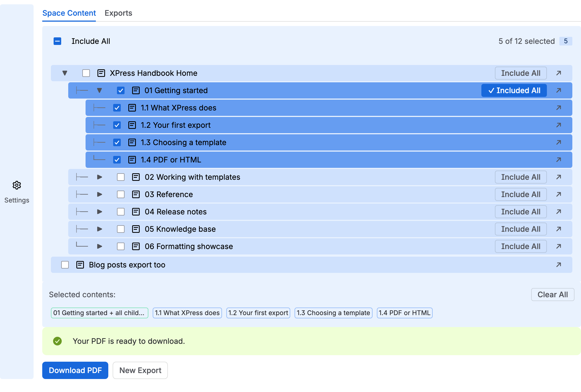Click page icon beside 05 Knowledge base
This screenshot has height=392, width=581.
pyautogui.click(x=136, y=229)
